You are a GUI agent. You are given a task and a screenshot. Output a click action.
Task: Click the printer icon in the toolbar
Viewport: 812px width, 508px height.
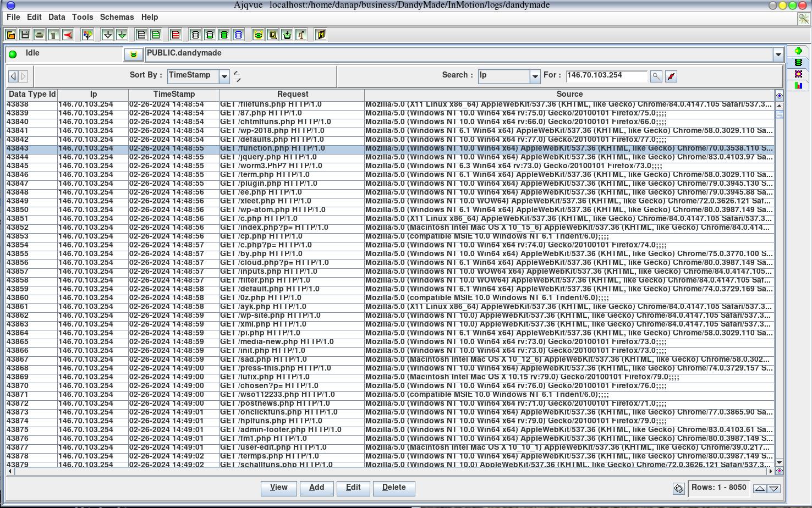tap(39, 35)
